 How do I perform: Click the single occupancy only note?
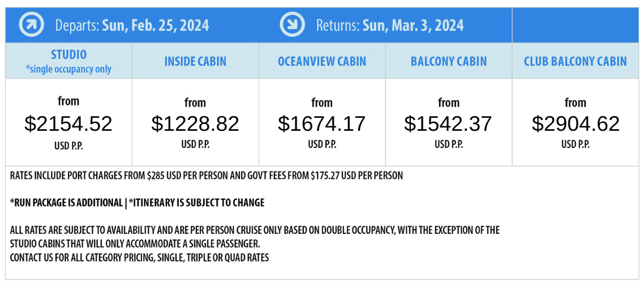pos(68,69)
